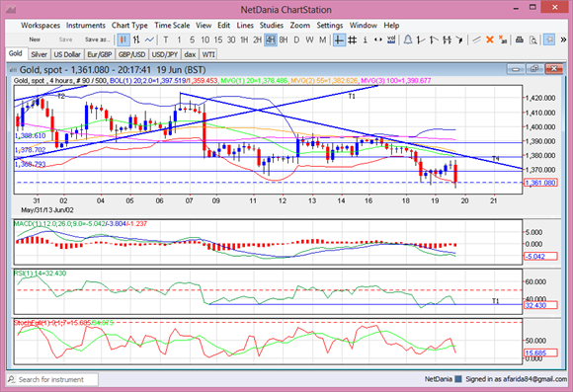Select 5 minute time scale
Image resolution: width=573 pixels, height=392 pixels.
192,39
